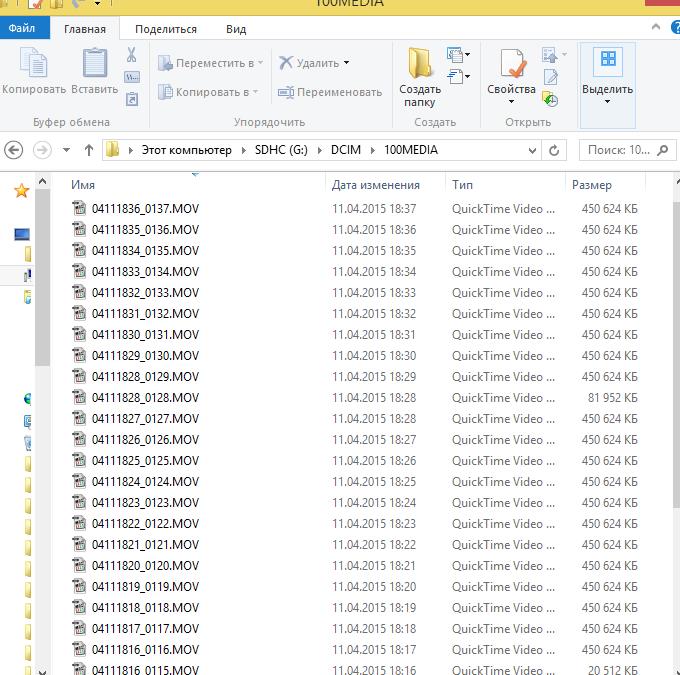Image resolution: width=680 pixels, height=675 pixels.
Task: Expand the Переместить в dropdown
Action: (x=260, y=63)
